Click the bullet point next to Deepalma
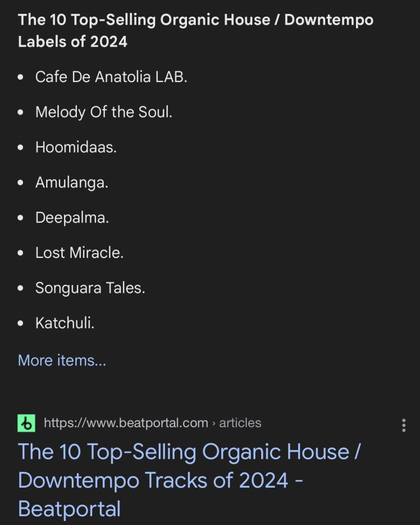Image resolution: width=420 pixels, height=525 pixels. (20, 218)
